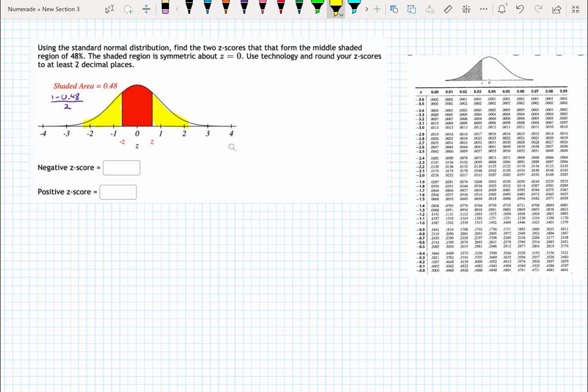
Task: Select the yellow highlighter pen
Action: click(335, 8)
